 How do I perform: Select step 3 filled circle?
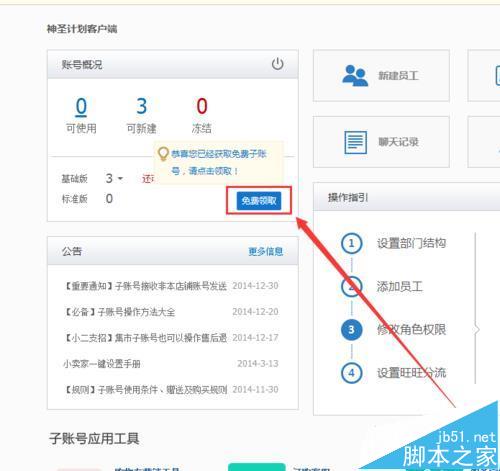coord(351,330)
